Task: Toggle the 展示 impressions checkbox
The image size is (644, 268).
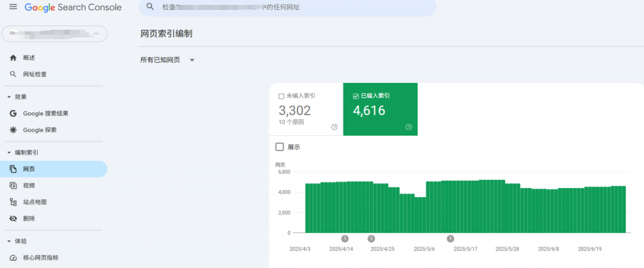Action: point(280,147)
